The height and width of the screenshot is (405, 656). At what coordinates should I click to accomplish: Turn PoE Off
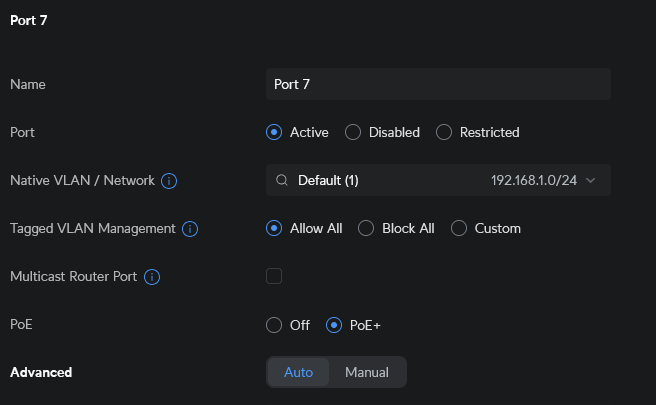coord(274,325)
